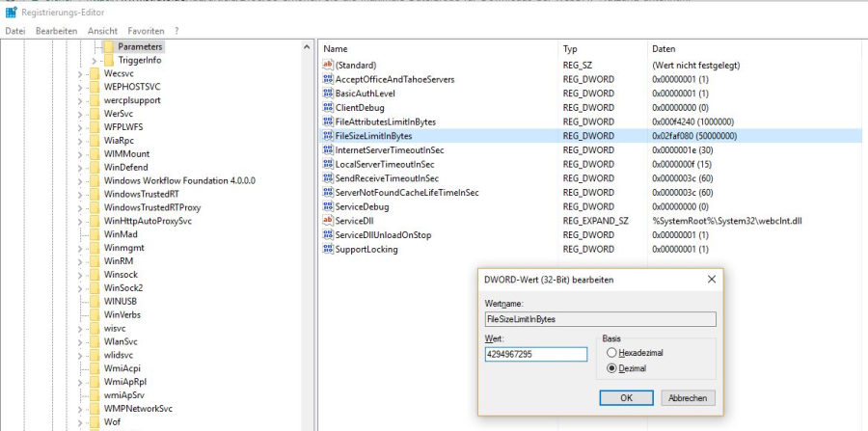This screenshot has width=868, height=431.
Task: Open the Favoriten menu
Action: point(146,31)
